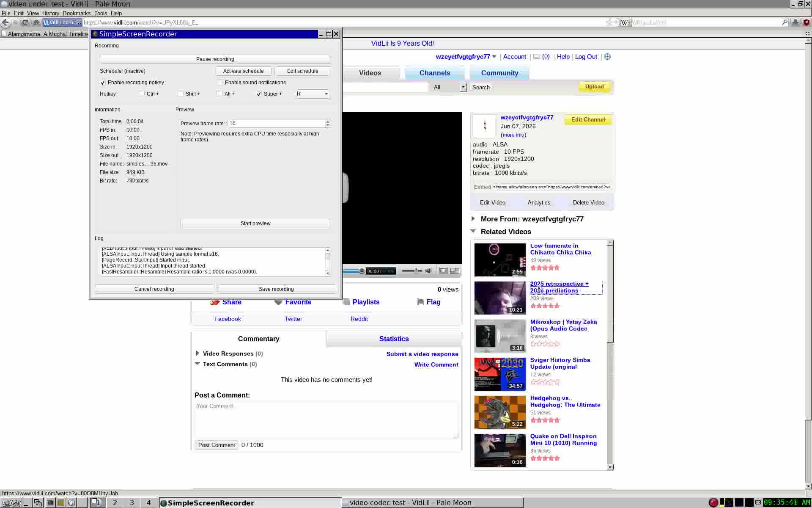Check the Ctrl + hotkey modifier

141,94
